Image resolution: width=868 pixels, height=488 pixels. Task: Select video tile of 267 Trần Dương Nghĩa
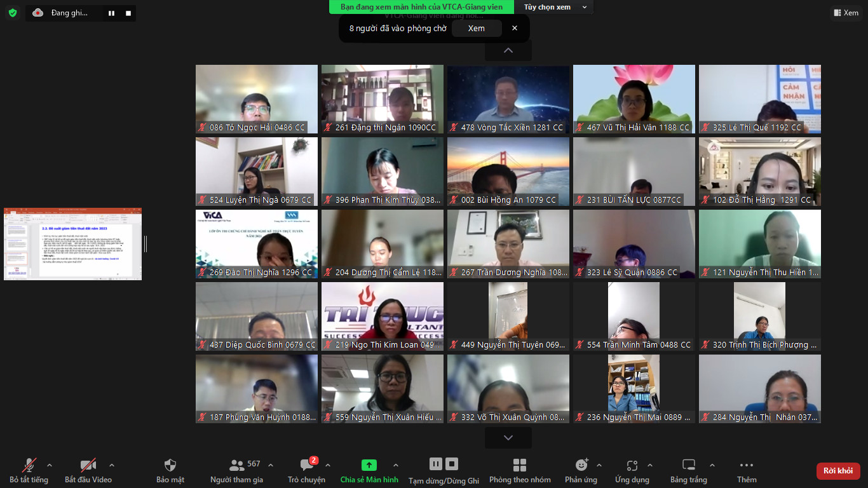pos(508,244)
